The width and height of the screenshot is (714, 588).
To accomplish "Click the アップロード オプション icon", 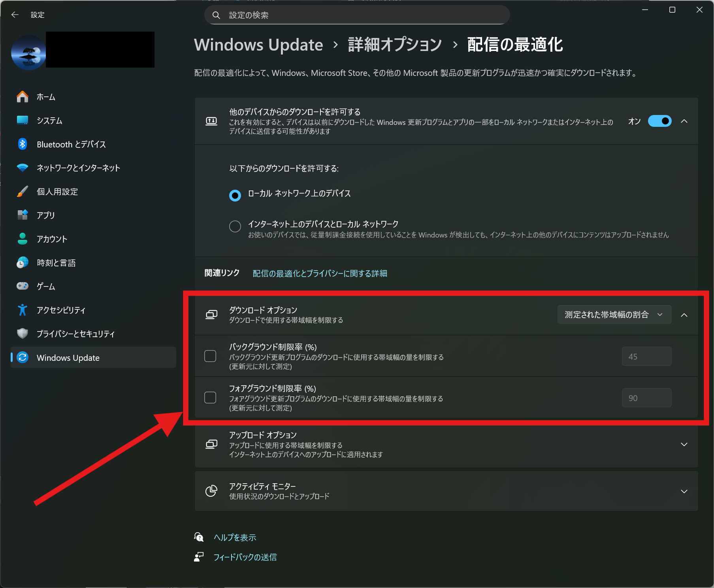I will (x=211, y=445).
